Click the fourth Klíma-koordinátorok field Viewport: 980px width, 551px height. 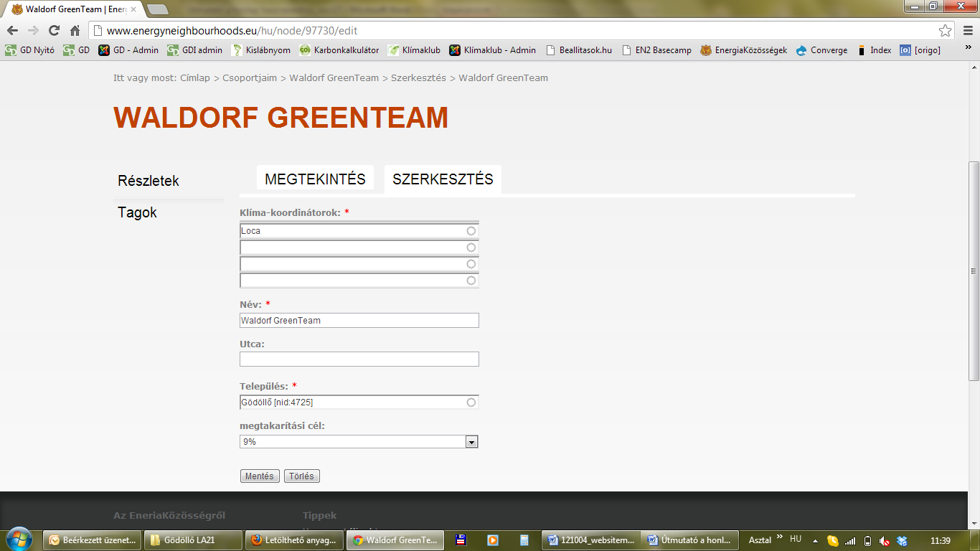pos(359,281)
